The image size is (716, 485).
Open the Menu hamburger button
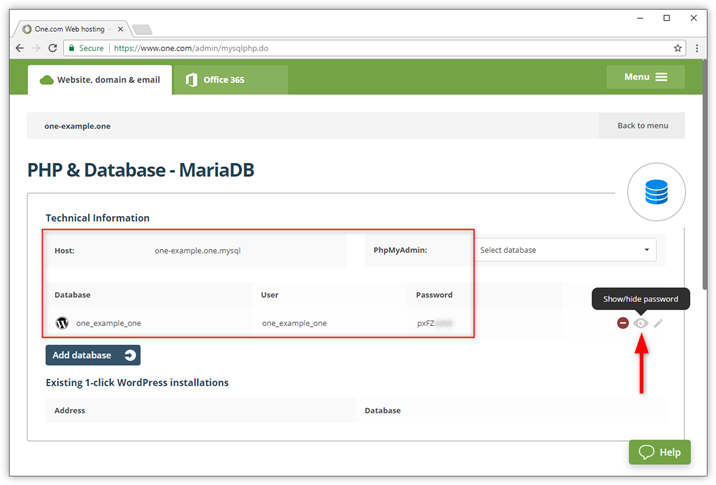tap(645, 77)
